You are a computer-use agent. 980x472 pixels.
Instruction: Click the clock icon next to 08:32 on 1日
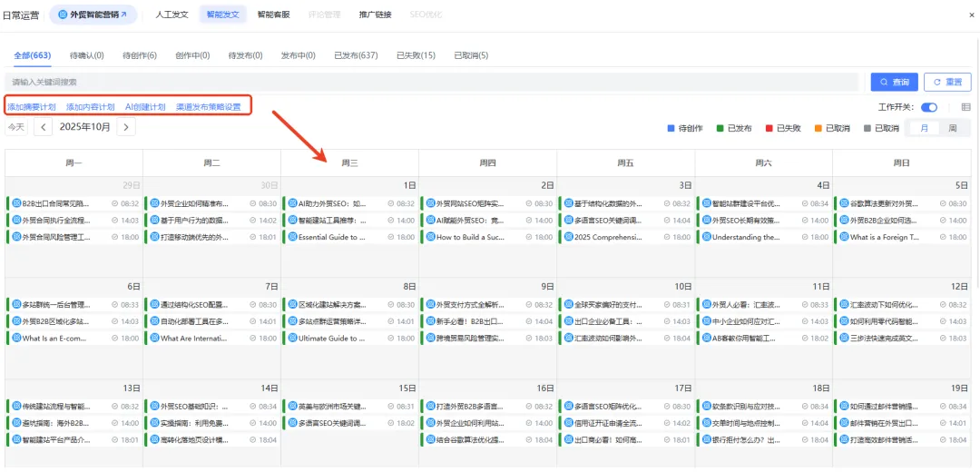(x=389, y=204)
